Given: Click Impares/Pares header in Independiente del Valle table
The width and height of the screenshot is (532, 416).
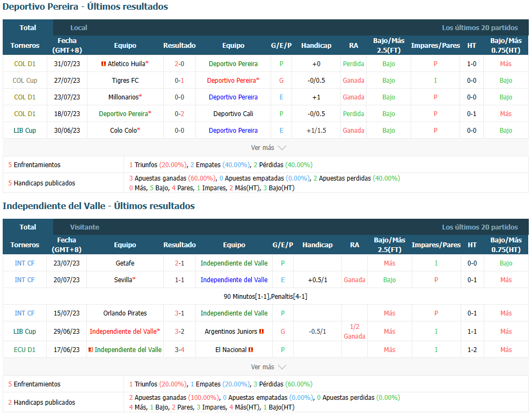Looking at the screenshot, I should click(436, 245).
